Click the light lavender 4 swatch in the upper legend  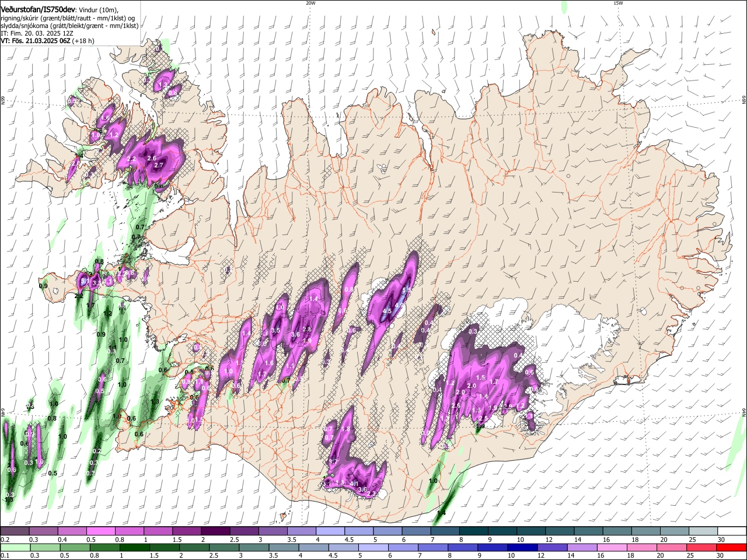click(x=330, y=531)
